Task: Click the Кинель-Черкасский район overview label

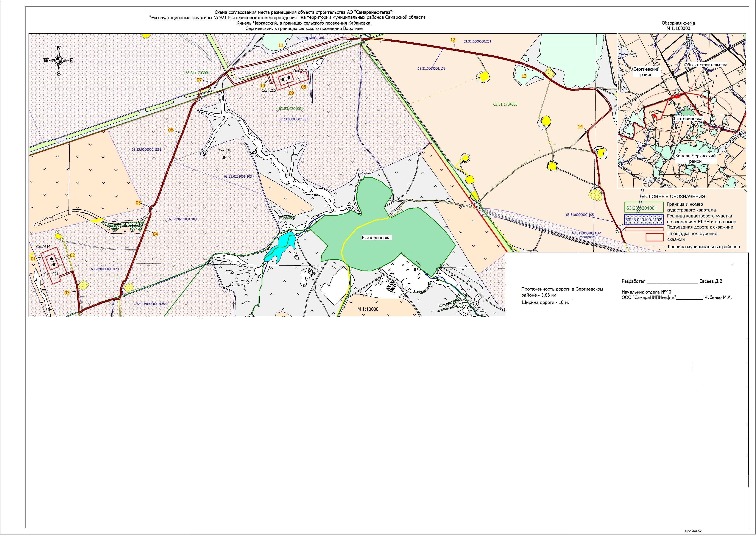Action: pyautogui.click(x=695, y=158)
